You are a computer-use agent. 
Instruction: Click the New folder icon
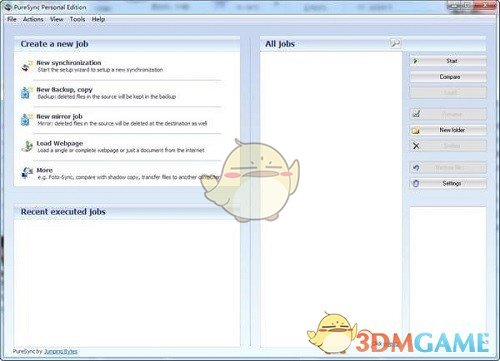click(x=416, y=130)
